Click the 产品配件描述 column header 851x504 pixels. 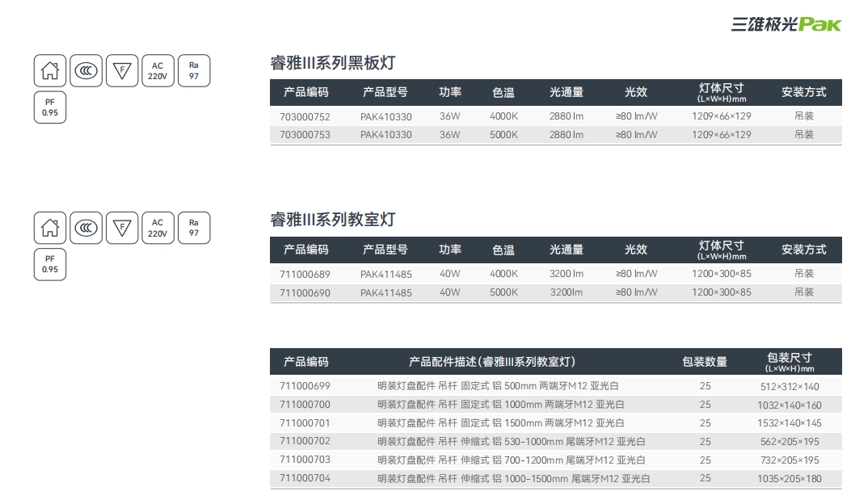click(492, 362)
